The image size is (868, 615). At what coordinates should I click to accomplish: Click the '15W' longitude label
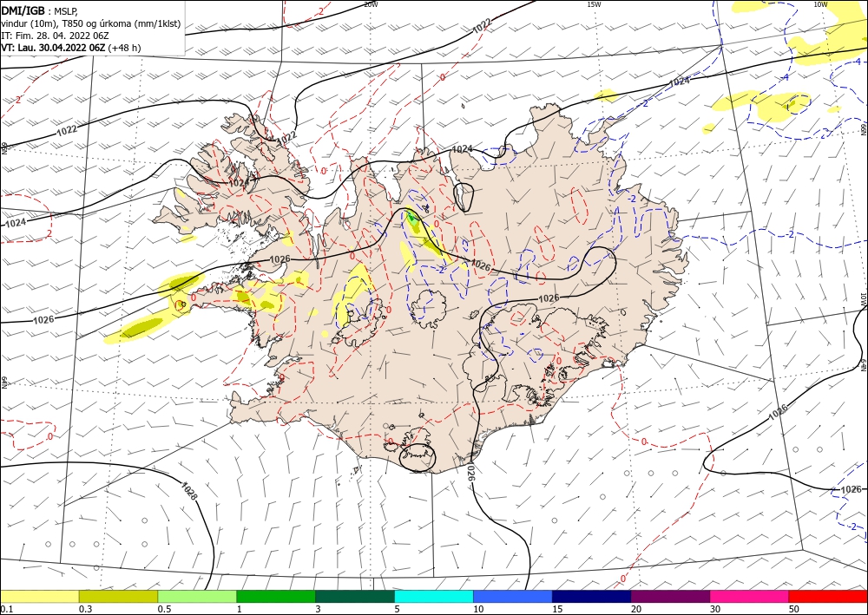click(x=594, y=4)
